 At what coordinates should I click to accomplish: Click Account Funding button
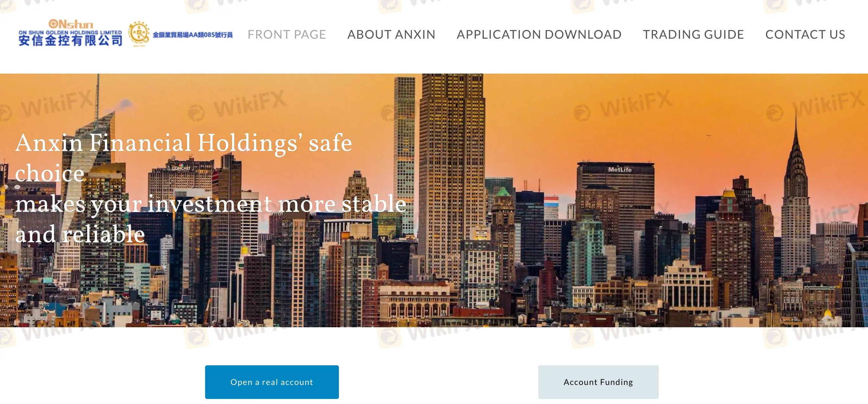599,382
